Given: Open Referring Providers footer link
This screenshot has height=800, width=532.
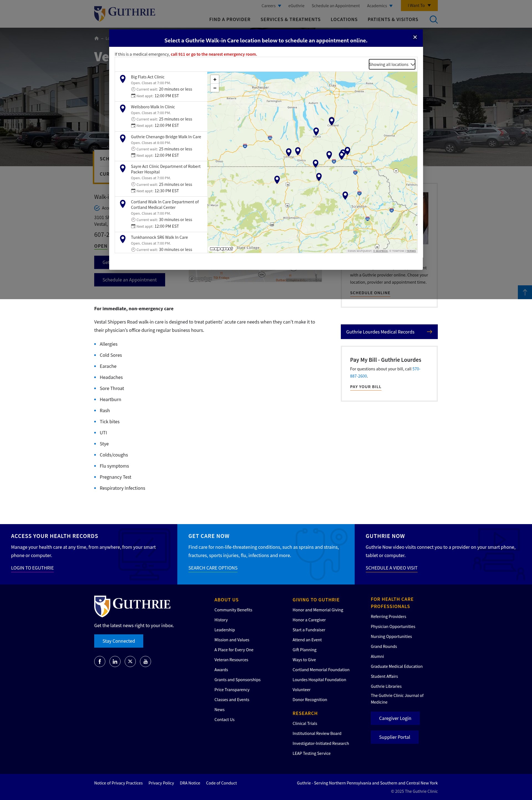Looking at the screenshot, I should click(x=388, y=617).
